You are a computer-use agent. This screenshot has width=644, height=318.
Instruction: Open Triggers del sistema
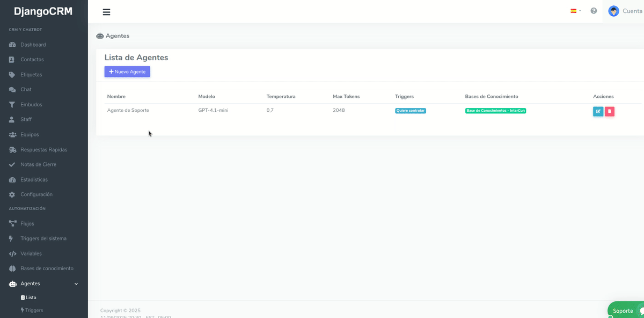[43, 238]
